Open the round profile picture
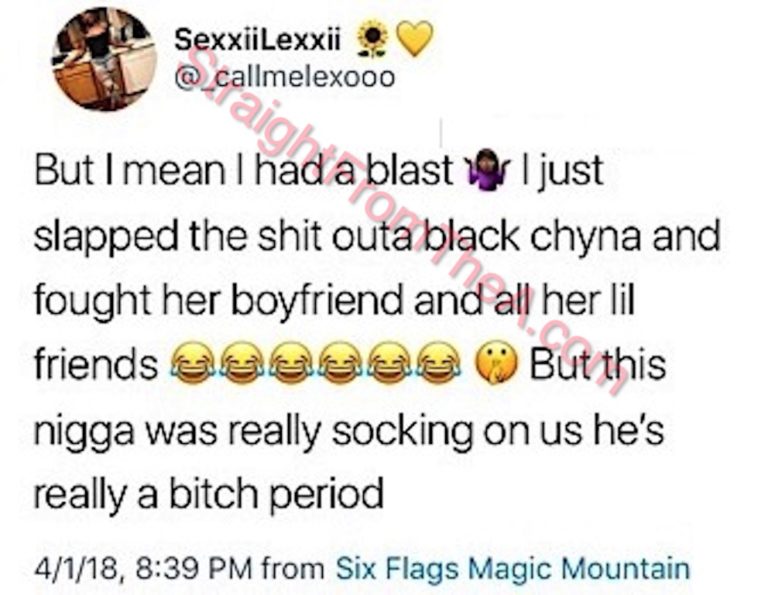The image size is (768, 595). pyautogui.click(x=103, y=60)
